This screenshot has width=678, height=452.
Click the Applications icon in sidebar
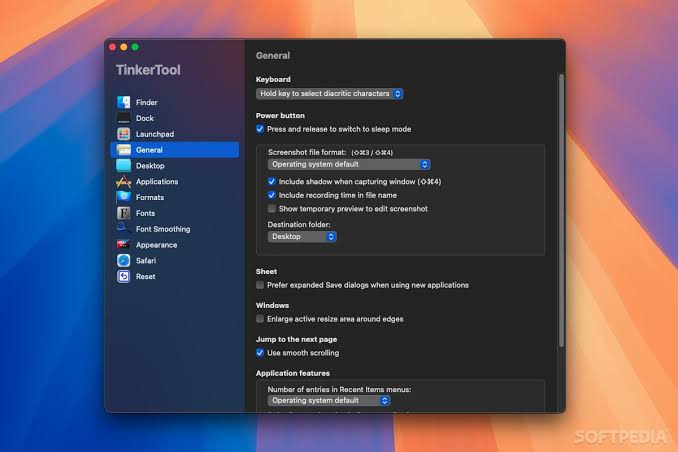point(124,182)
